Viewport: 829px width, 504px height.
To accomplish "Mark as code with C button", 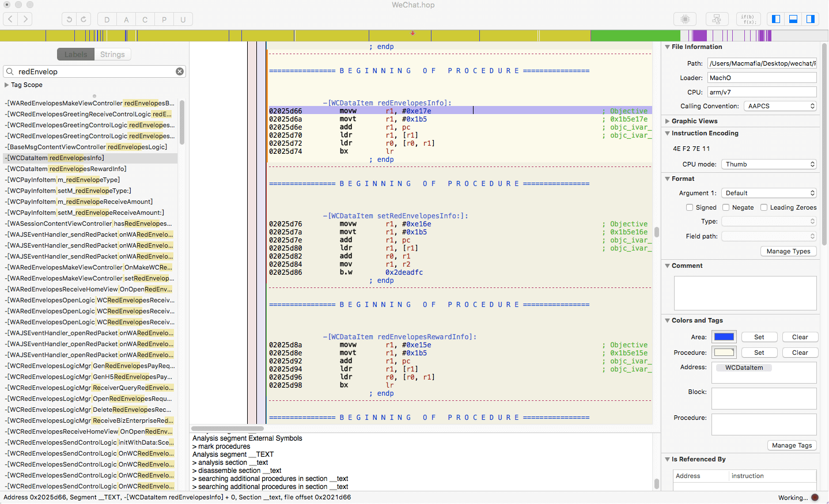I will pyautogui.click(x=145, y=19).
